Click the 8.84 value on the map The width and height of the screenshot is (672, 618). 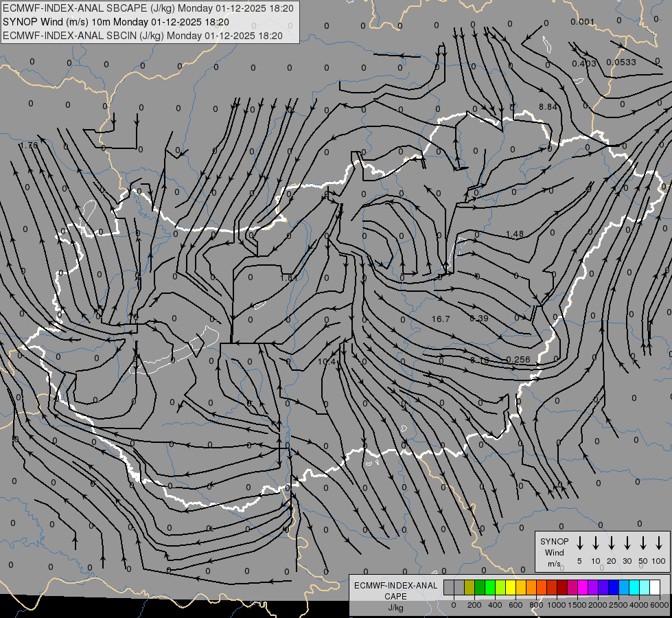pos(548,107)
